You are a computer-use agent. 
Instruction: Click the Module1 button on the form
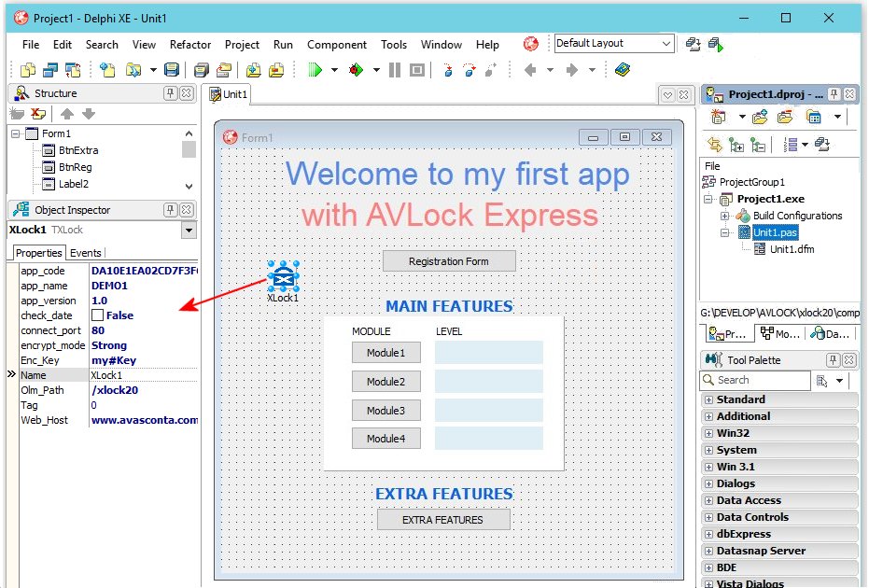[385, 353]
